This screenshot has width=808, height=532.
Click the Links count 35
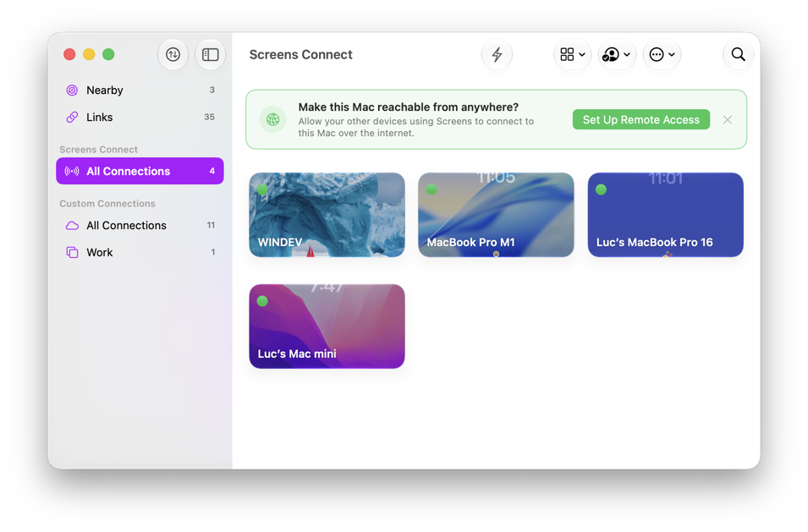click(209, 117)
